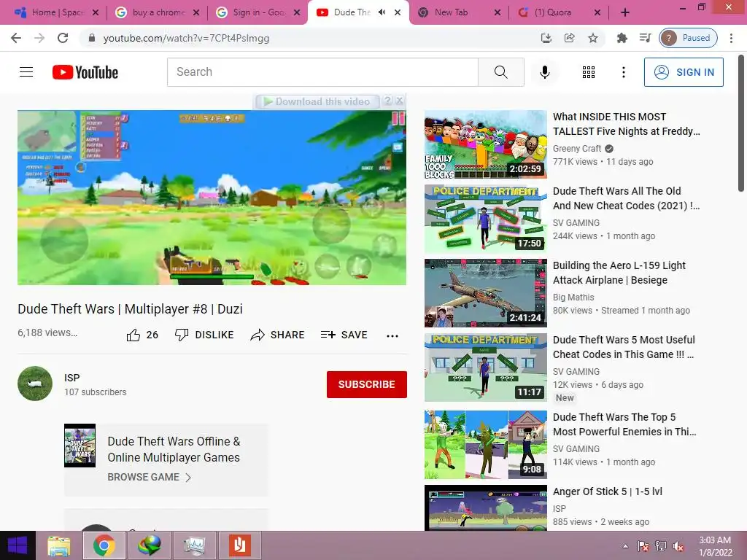Image resolution: width=747 pixels, height=560 pixels.
Task: Open more actions under the video
Action: click(x=392, y=335)
